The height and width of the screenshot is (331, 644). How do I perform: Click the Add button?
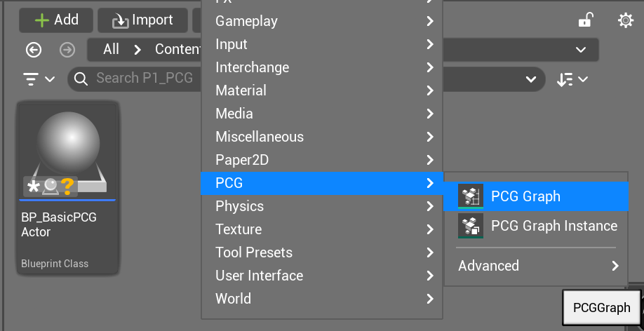tap(56, 20)
